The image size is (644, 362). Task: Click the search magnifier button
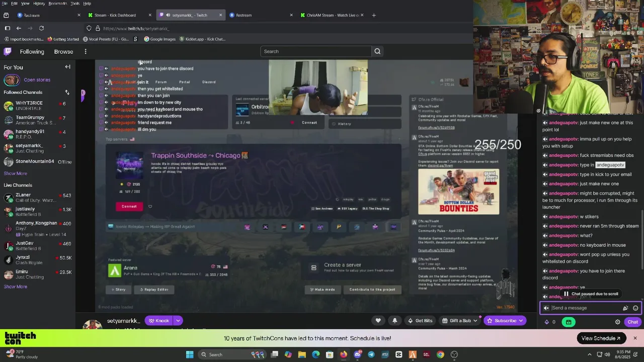[x=377, y=51]
